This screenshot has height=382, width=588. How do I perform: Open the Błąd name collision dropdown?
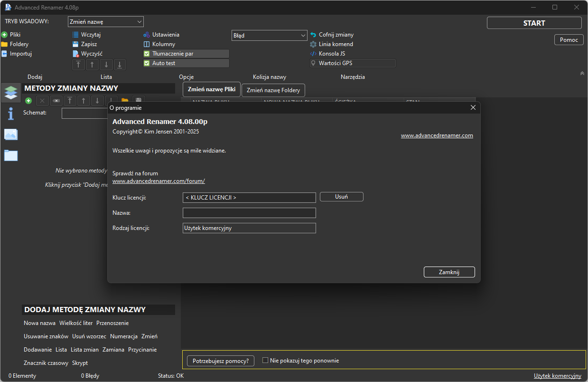click(270, 35)
